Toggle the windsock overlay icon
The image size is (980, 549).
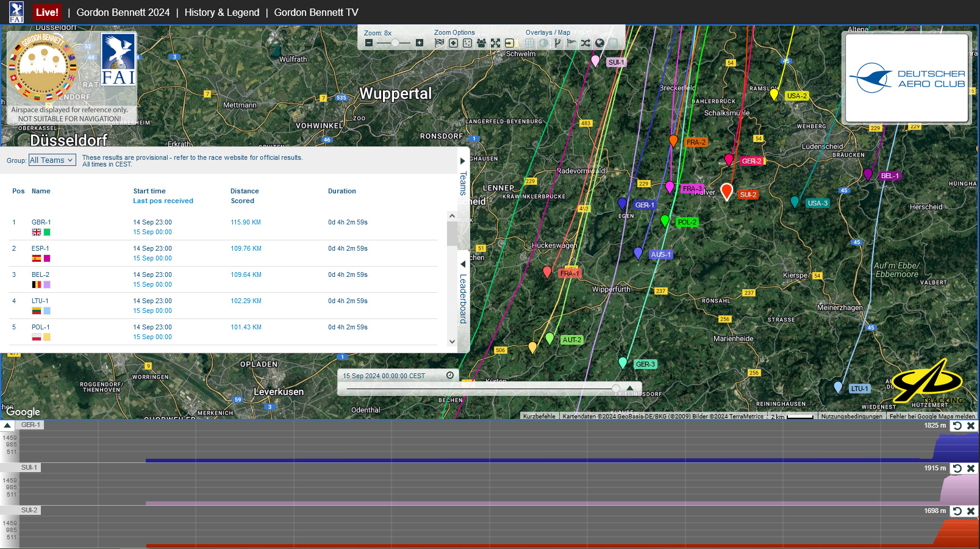pyautogui.click(x=571, y=43)
